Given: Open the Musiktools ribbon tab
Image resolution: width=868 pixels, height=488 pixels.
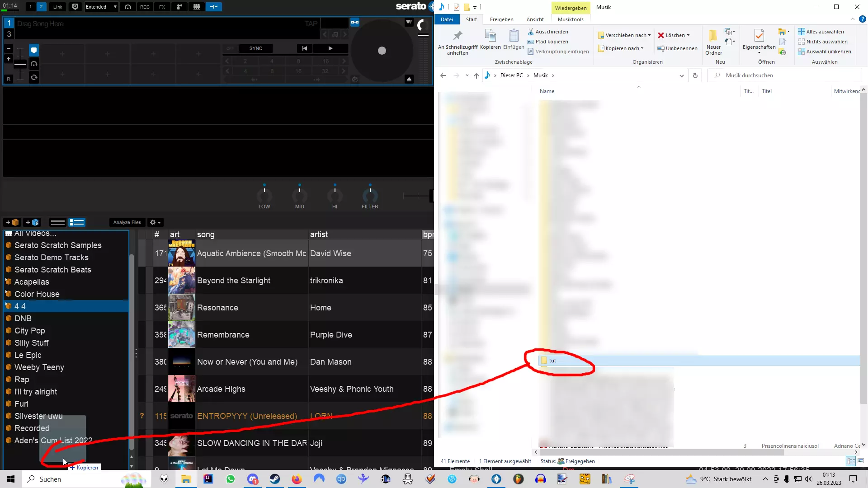Looking at the screenshot, I should point(571,19).
